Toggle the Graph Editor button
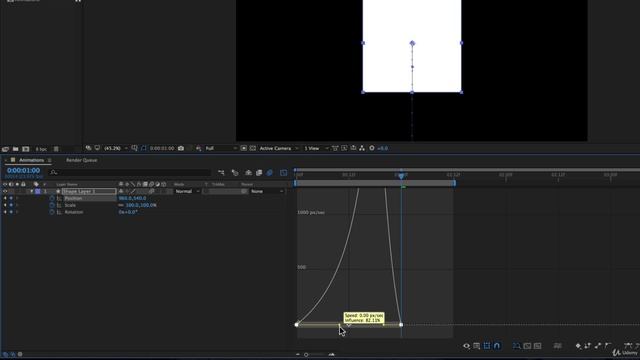 283,173
